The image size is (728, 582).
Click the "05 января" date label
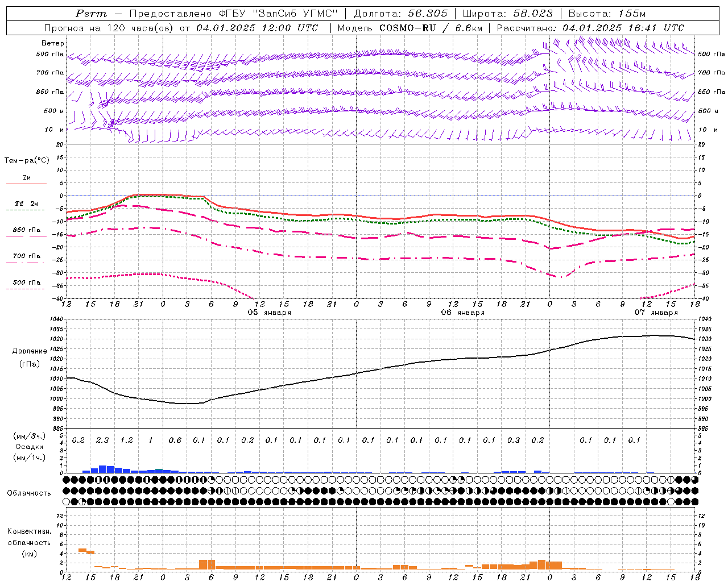pyautogui.click(x=270, y=313)
